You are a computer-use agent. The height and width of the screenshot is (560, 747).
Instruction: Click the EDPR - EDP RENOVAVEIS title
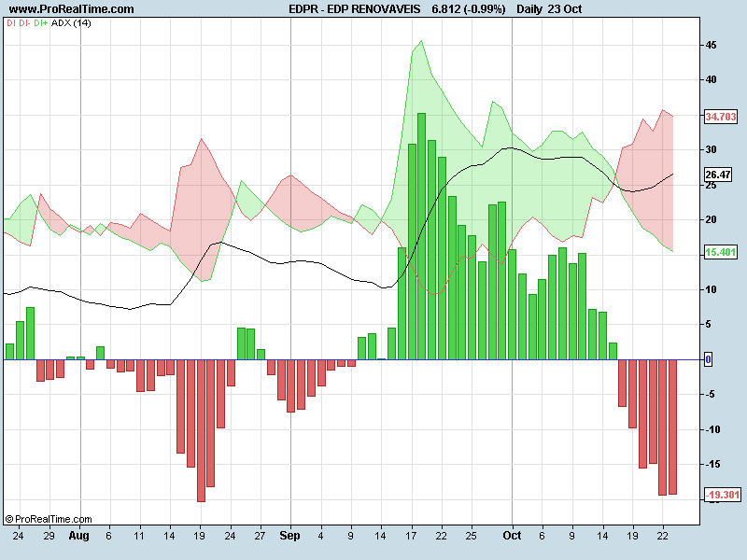[355, 9]
